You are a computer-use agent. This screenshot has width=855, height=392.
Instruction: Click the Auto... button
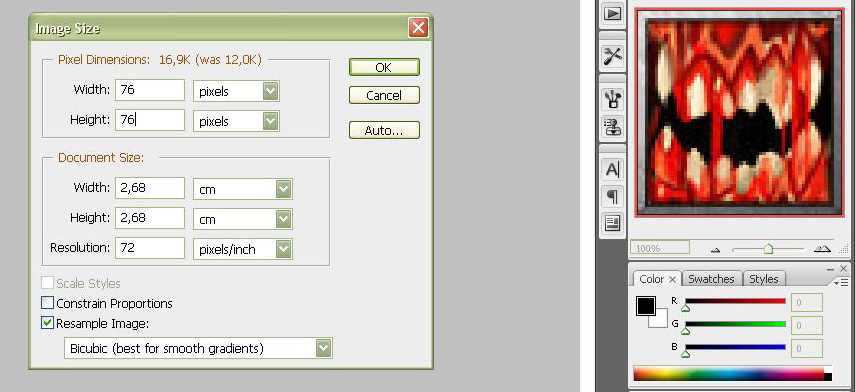(x=384, y=130)
